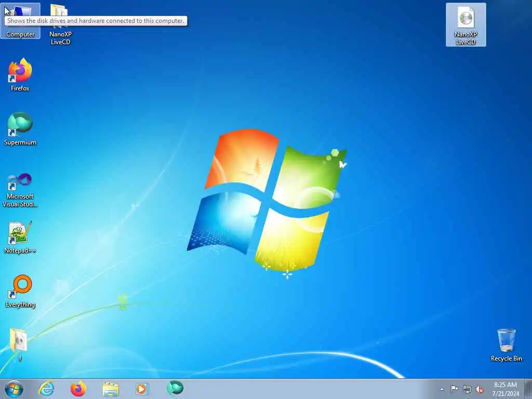
Task: Select the Notepad++ desktop shortcut
Action: pos(20,237)
